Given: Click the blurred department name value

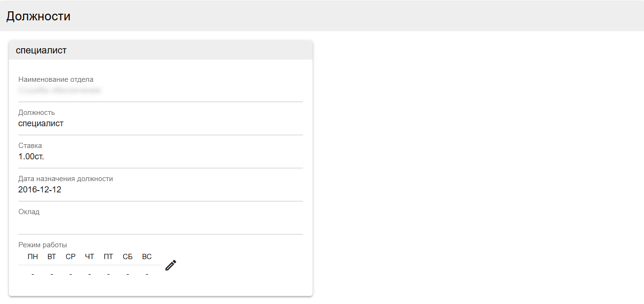Looking at the screenshot, I should (59, 90).
